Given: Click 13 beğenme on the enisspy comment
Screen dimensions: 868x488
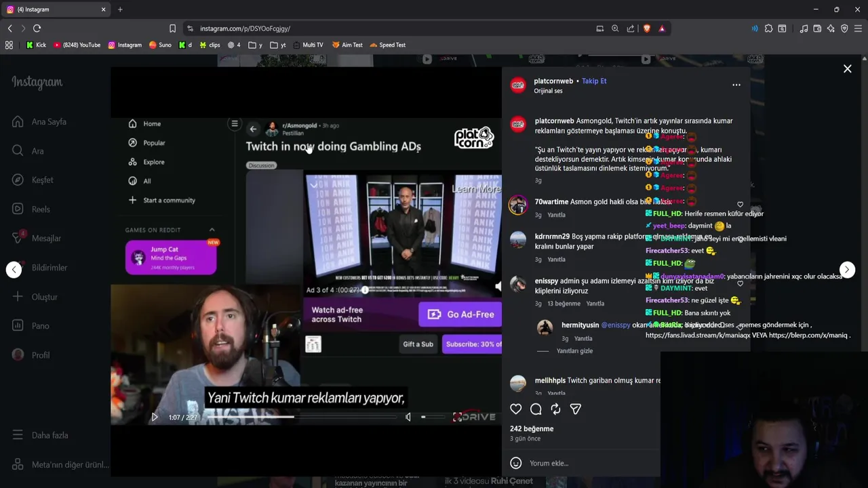Looking at the screenshot, I should [x=564, y=304].
